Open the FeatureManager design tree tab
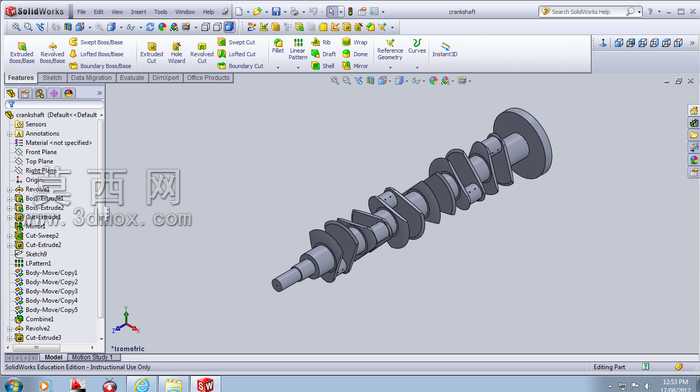 click(11, 93)
